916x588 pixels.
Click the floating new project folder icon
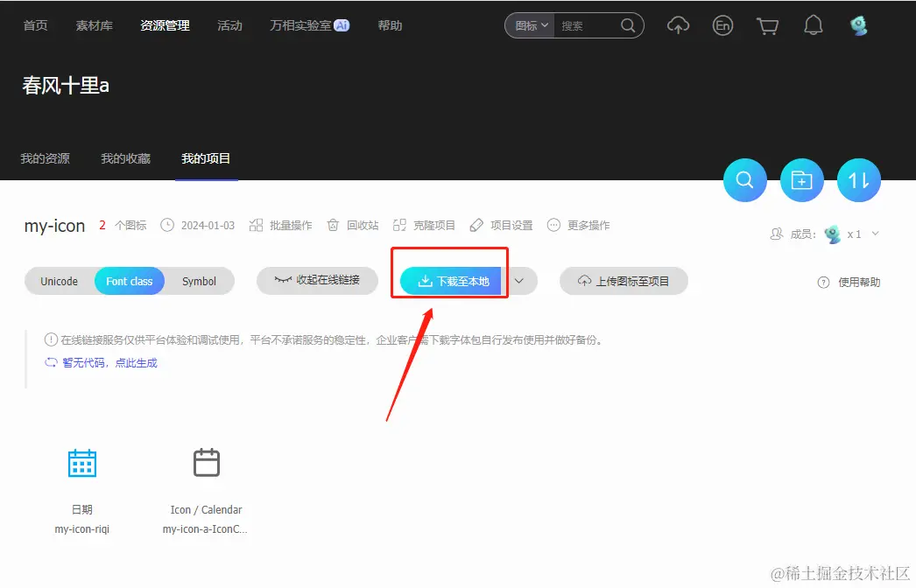point(801,179)
